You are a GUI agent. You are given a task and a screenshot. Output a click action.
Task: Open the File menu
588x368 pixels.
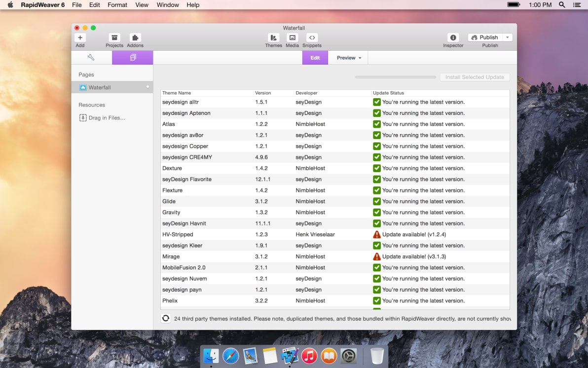(77, 5)
